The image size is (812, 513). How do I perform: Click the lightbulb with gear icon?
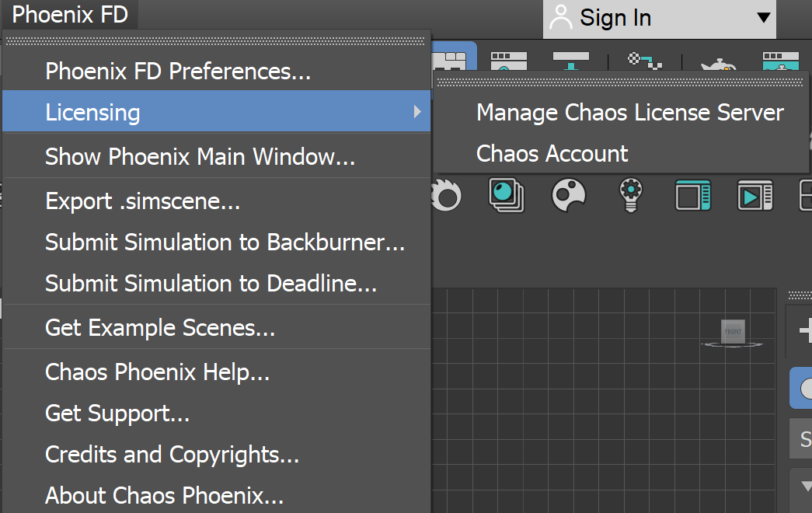click(631, 195)
